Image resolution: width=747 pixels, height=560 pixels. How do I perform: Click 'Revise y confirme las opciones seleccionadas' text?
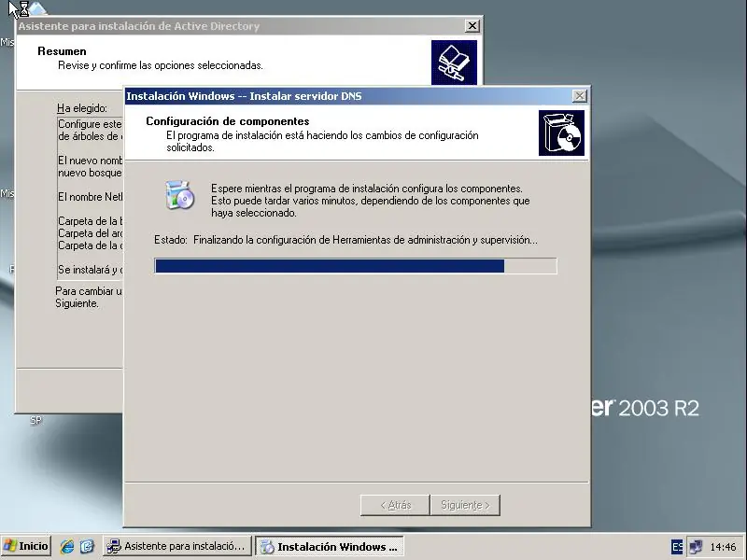pyautogui.click(x=161, y=65)
